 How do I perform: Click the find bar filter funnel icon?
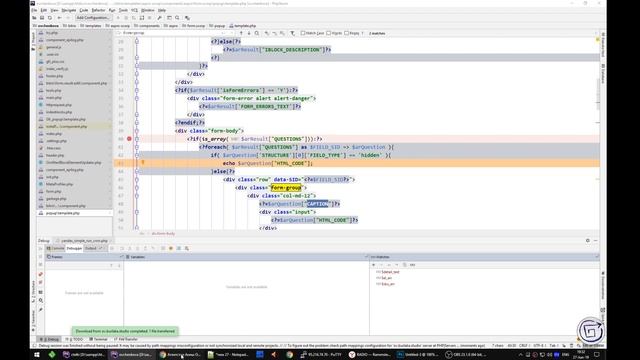click(x=293, y=33)
